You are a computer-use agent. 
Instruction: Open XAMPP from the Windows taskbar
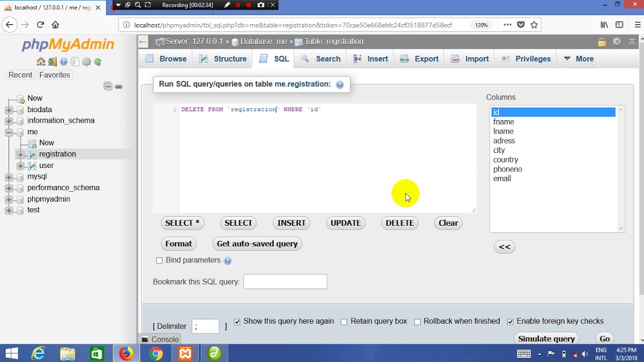185,353
